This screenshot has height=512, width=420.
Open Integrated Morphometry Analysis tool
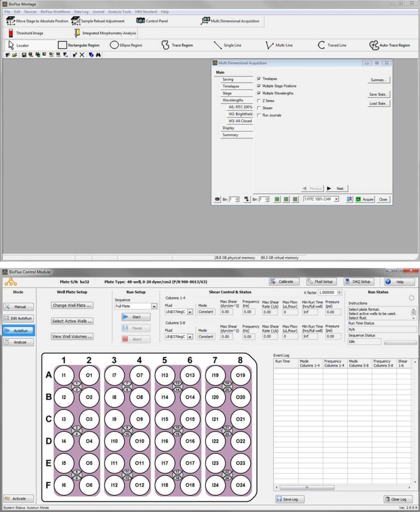pos(105,33)
